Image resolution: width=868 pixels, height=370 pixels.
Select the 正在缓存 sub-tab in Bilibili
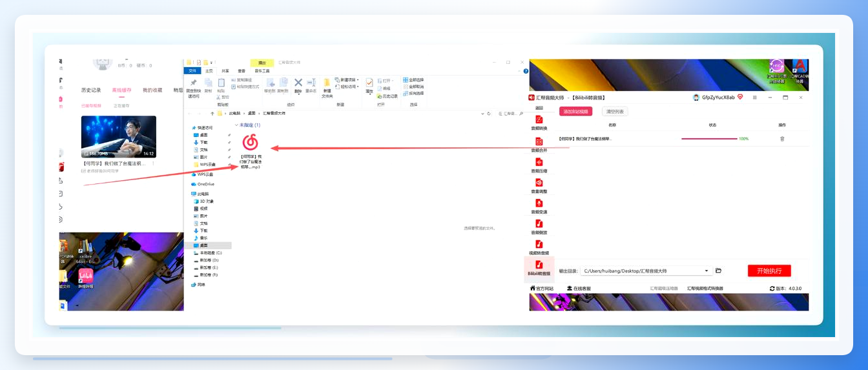121,105
